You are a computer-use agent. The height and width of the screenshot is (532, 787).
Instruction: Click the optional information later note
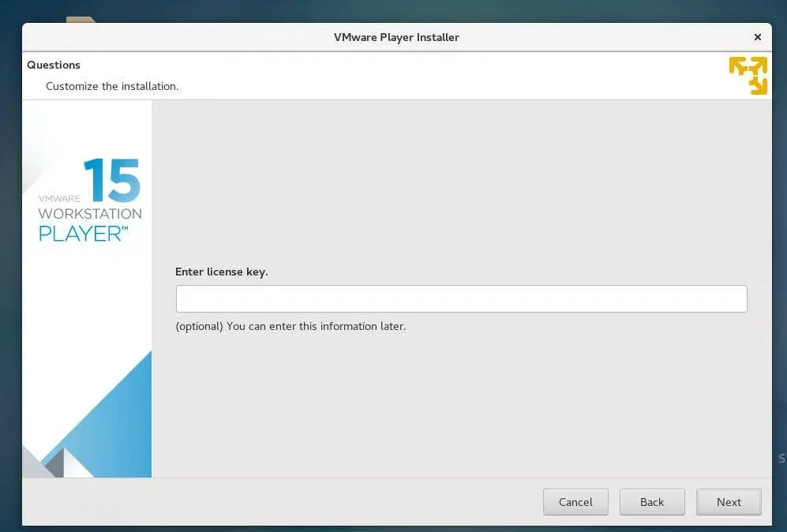tap(290, 326)
